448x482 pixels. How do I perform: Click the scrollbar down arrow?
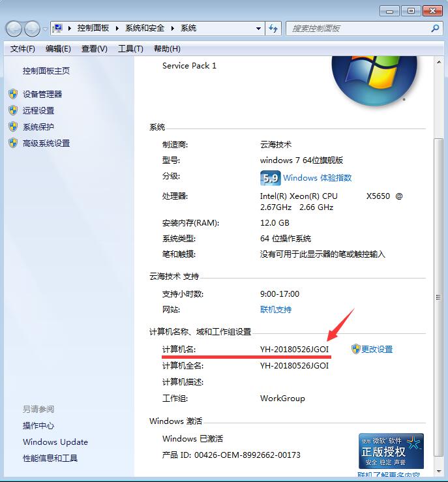point(439,472)
